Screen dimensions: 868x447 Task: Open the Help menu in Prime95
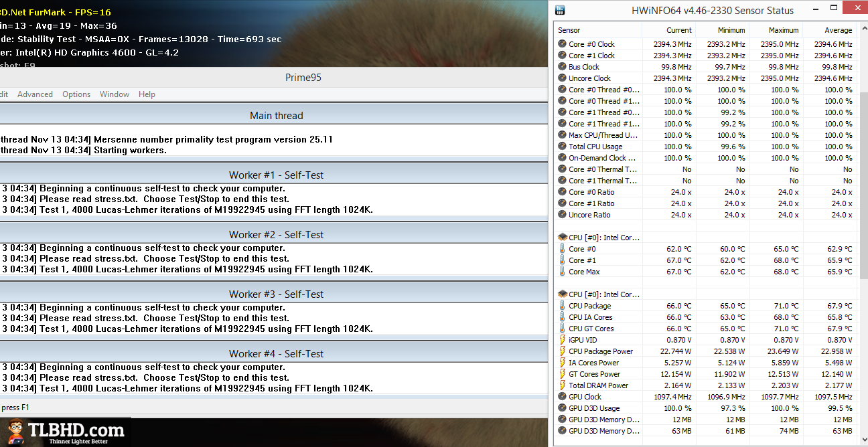click(x=147, y=94)
